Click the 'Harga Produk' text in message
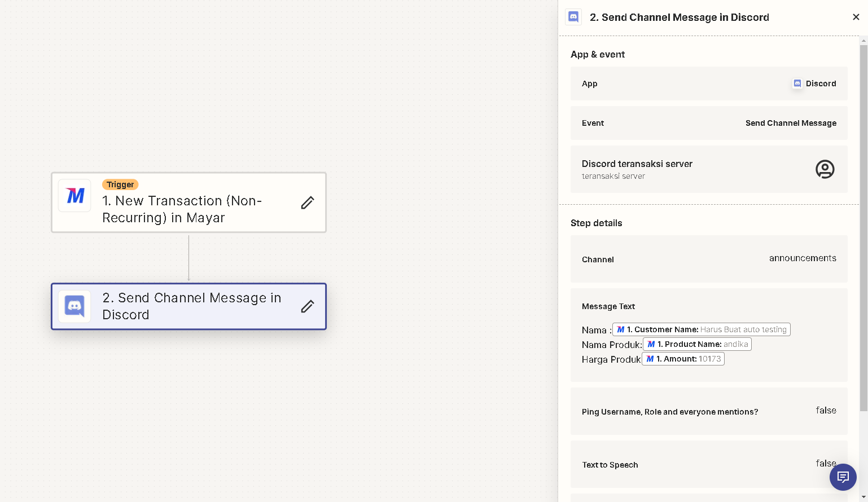 click(x=611, y=359)
